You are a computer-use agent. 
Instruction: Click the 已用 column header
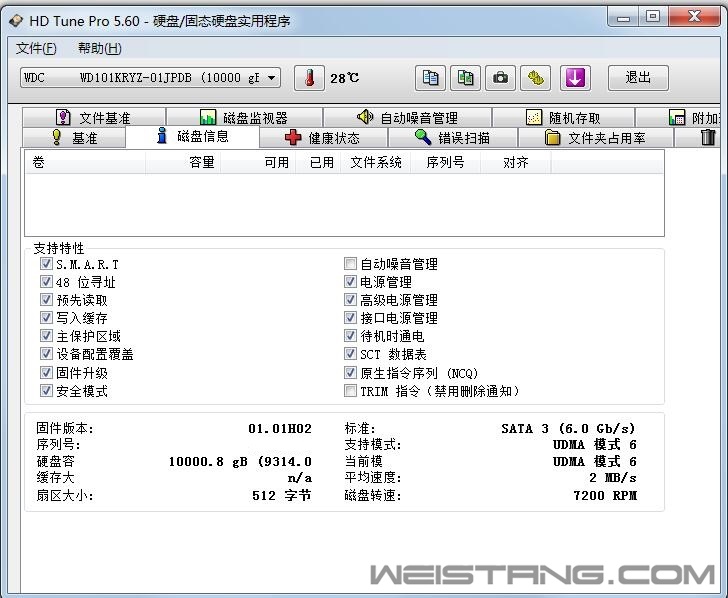[318, 162]
